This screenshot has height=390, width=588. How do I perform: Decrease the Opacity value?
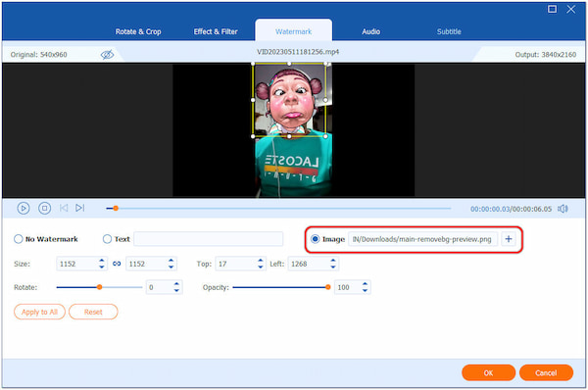365,290
